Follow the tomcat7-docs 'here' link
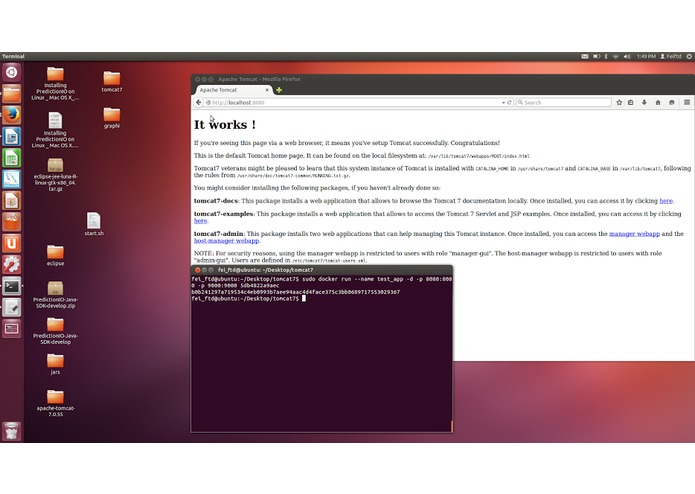The image size is (695, 494). point(666,201)
